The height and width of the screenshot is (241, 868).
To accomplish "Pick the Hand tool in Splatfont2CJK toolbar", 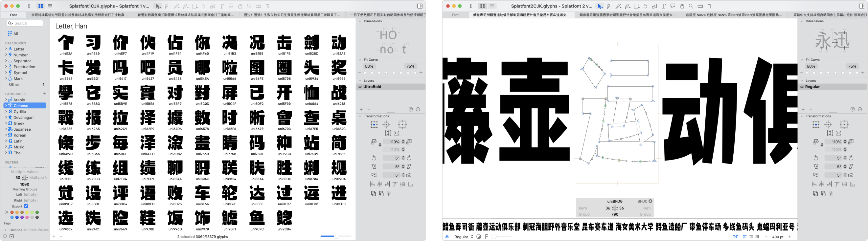I will coord(682,6).
